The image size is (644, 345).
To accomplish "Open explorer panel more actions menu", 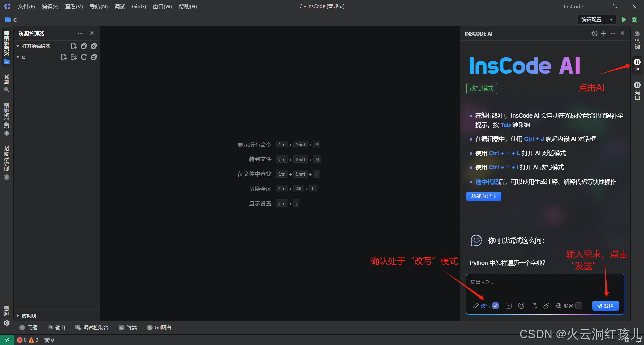I will point(80,33).
